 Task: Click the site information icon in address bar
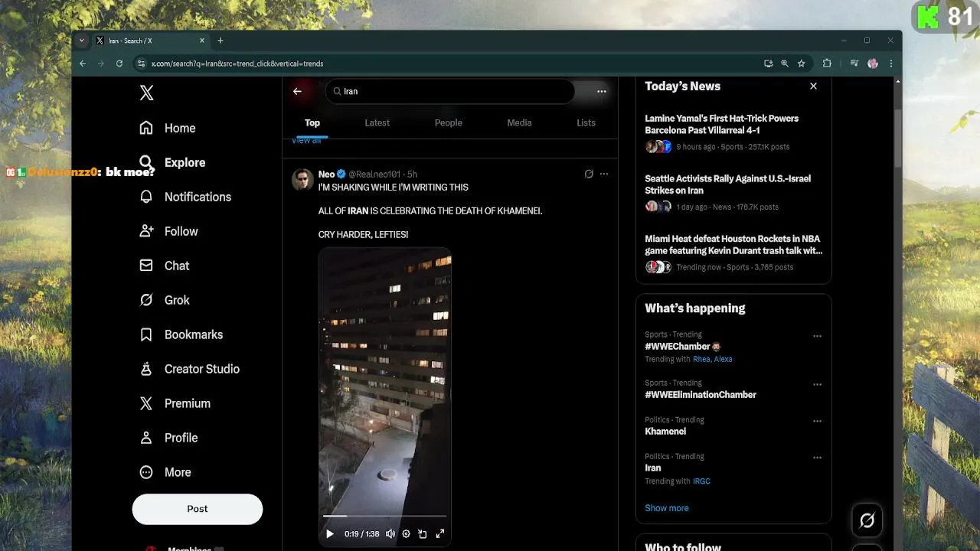(140, 64)
